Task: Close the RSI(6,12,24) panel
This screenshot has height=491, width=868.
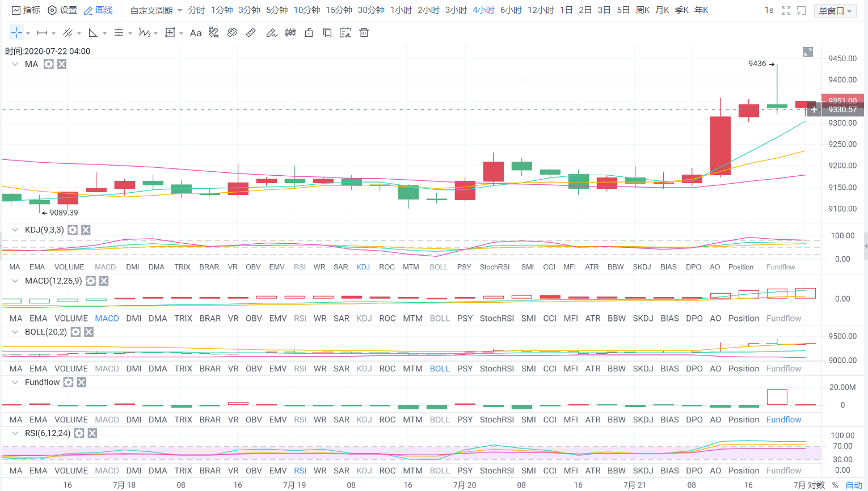Action: (x=92, y=433)
